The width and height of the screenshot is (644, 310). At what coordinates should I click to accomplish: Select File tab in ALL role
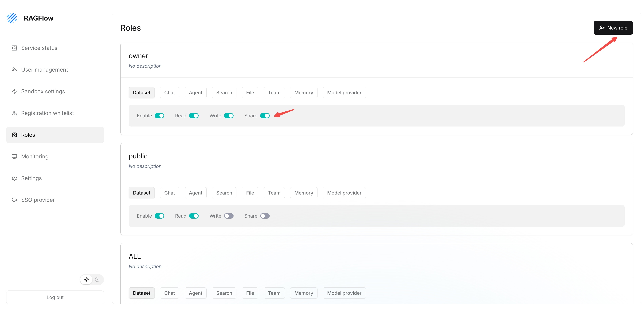coord(250,293)
